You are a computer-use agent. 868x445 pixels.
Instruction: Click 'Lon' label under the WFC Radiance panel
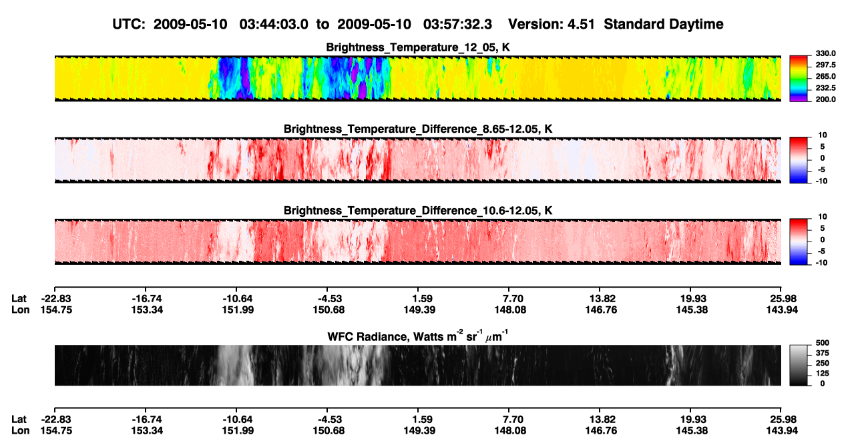(x=20, y=430)
